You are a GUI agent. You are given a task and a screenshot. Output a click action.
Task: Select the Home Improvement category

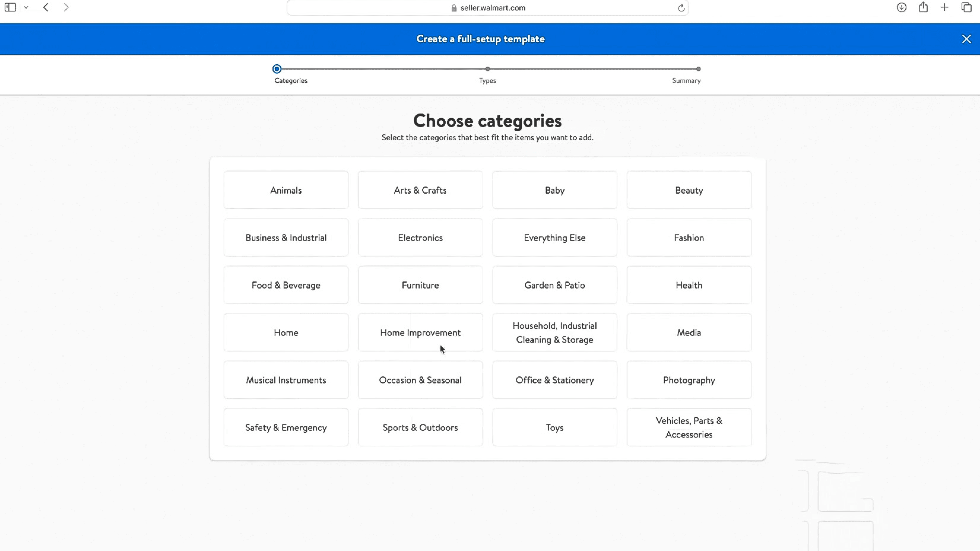(420, 332)
